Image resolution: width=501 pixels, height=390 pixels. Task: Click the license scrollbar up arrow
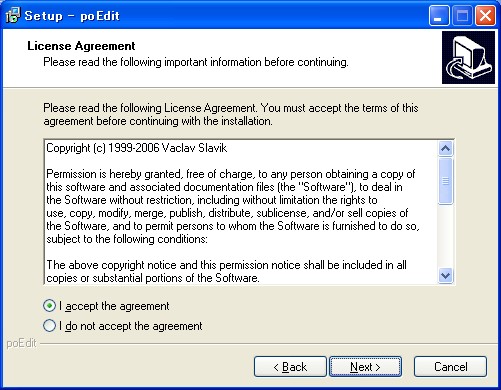click(x=446, y=148)
